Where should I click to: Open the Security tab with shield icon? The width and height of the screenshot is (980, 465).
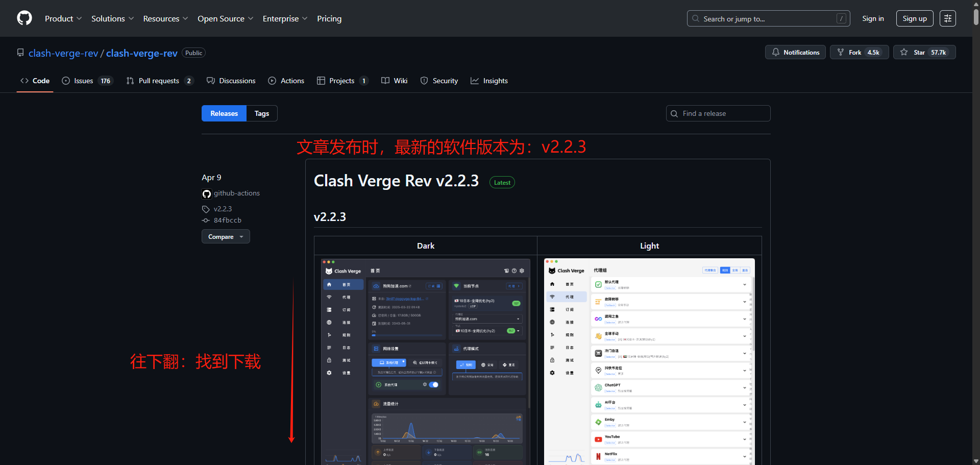439,81
